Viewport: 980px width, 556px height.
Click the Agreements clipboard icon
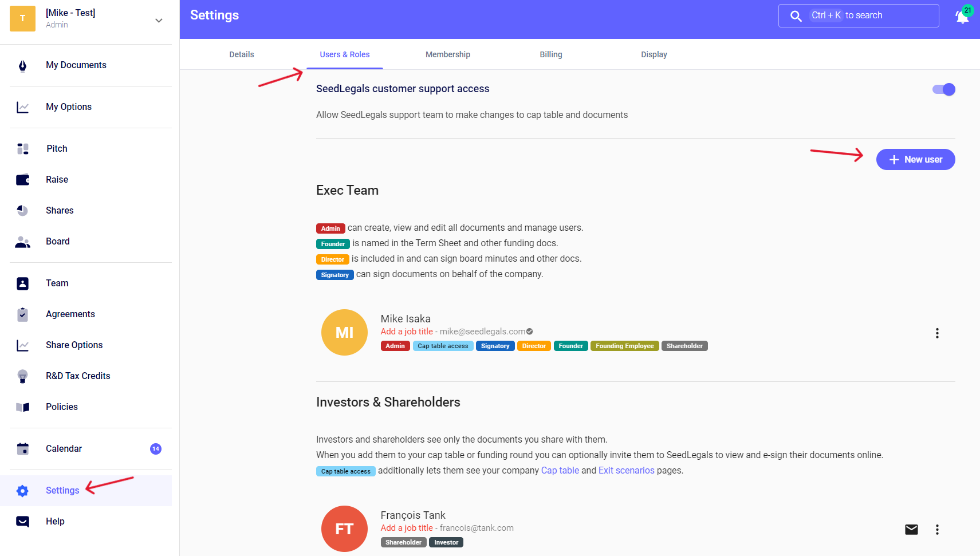click(x=23, y=314)
